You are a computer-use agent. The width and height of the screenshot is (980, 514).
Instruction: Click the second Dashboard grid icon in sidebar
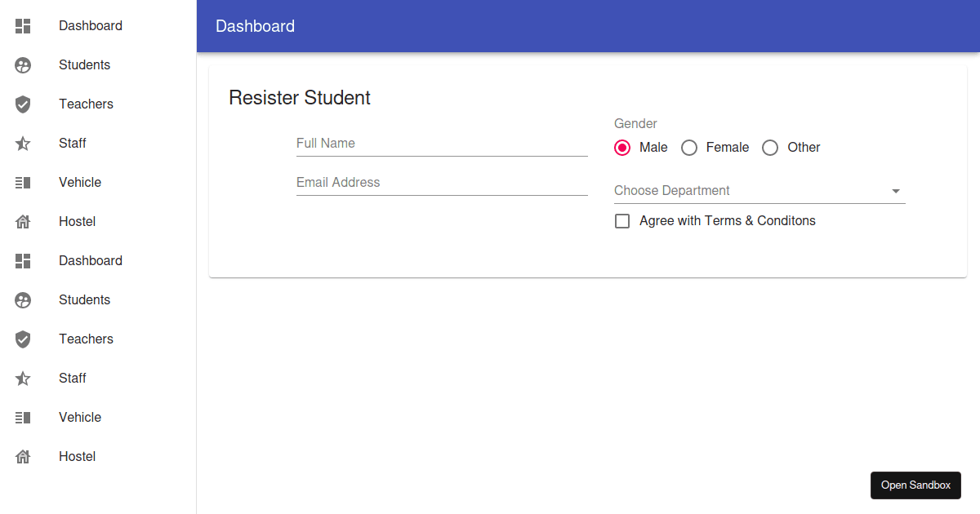(x=23, y=261)
